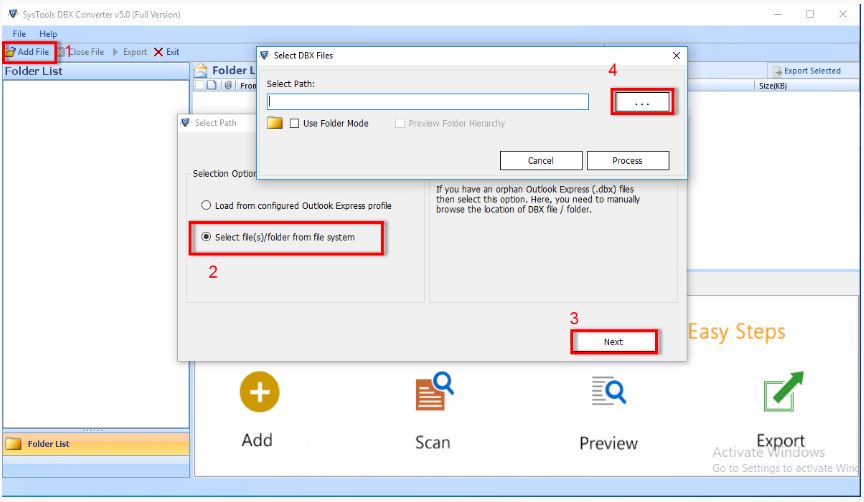Open the File menu
Image resolution: width=864 pixels, height=502 pixels.
(x=19, y=34)
